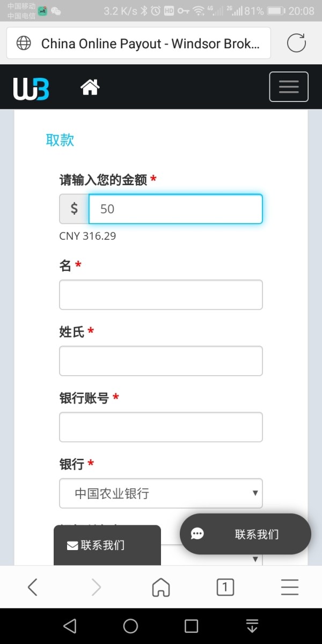This screenshot has width=322, height=644.
Task: Open the browser home button
Action: (160, 588)
